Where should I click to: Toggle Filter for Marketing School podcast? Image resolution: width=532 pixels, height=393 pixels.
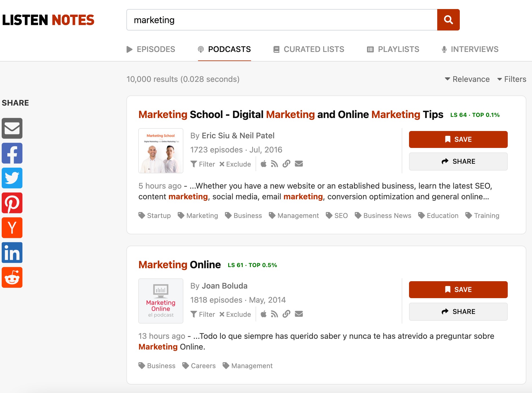point(203,164)
